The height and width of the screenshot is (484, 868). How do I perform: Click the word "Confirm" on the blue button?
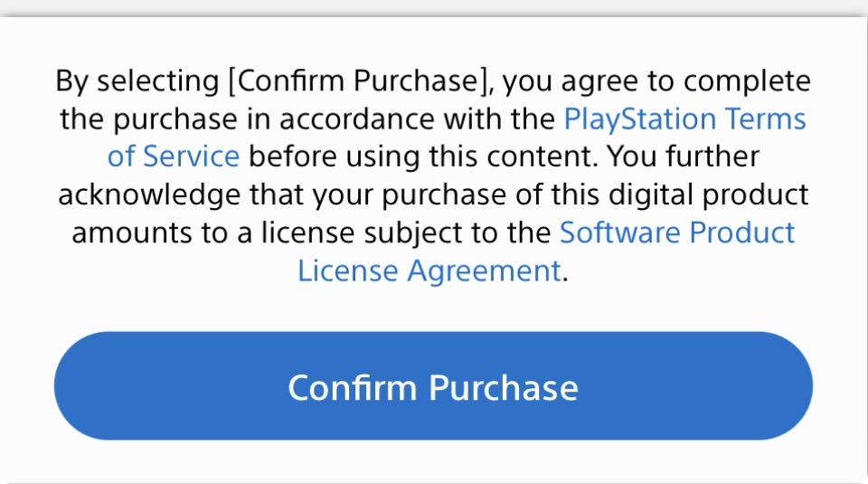coord(354,387)
